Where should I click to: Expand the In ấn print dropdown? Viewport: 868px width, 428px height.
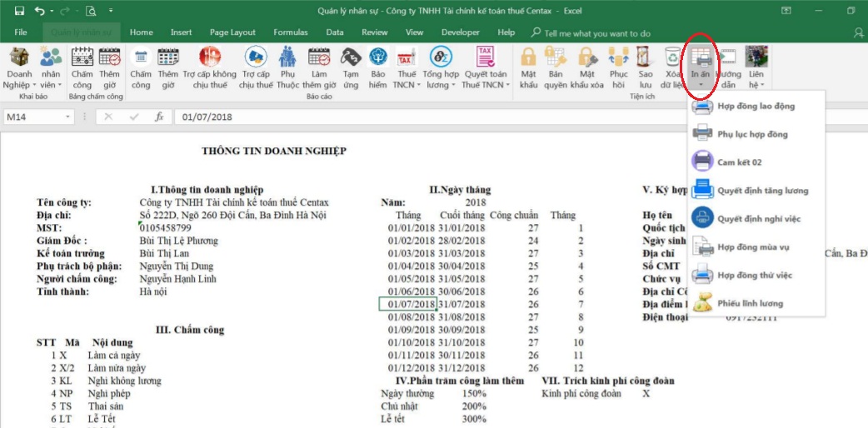[x=701, y=85]
